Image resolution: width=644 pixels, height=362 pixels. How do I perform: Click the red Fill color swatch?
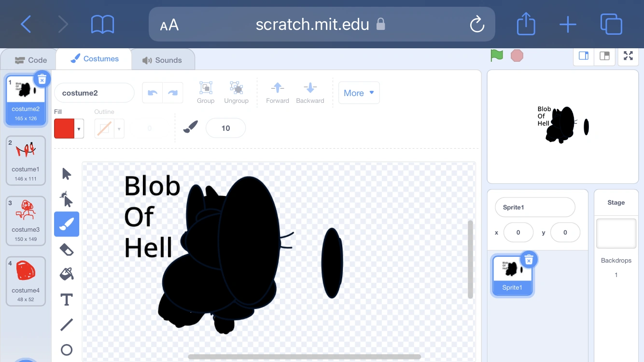point(64,129)
